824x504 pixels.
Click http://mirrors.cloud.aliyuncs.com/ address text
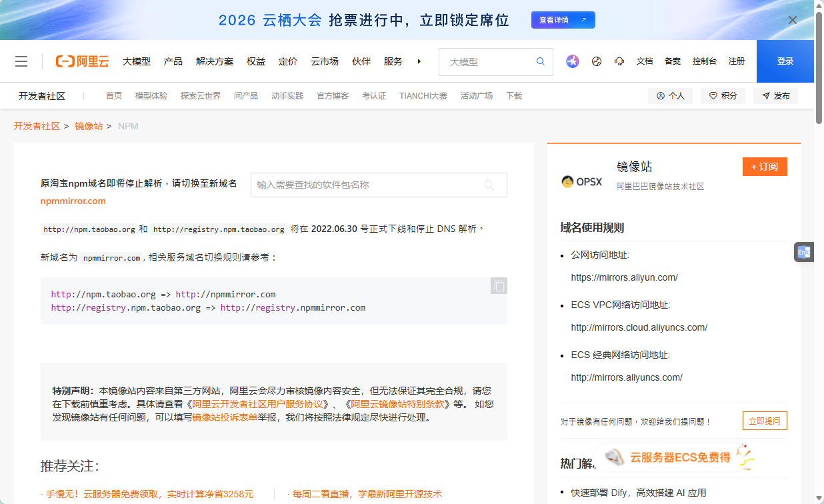tap(639, 327)
